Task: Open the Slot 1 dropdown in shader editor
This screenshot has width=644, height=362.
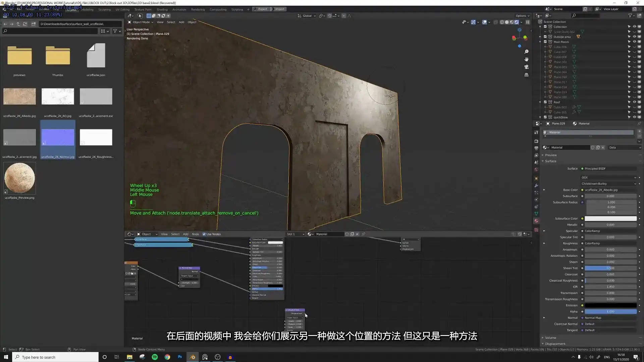Action: pos(294,234)
